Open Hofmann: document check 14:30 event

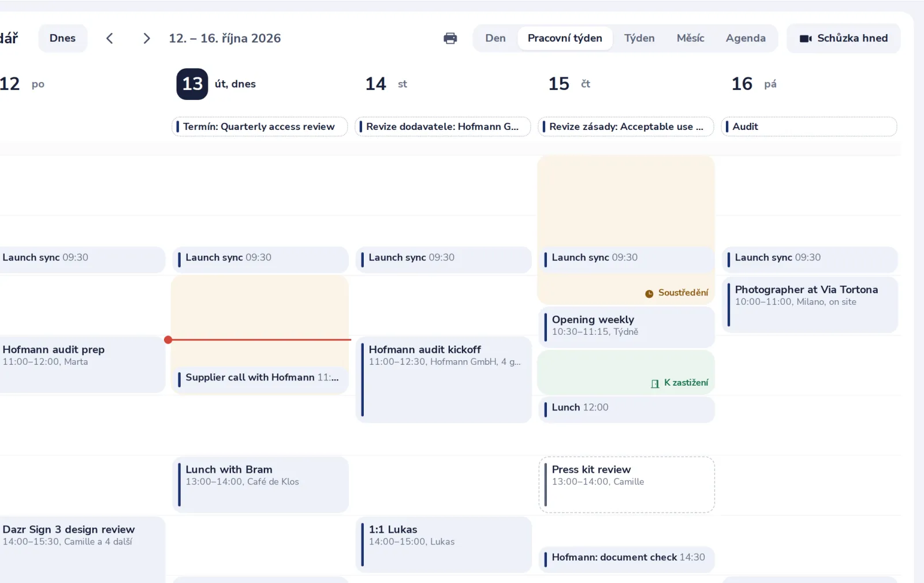[626, 559]
